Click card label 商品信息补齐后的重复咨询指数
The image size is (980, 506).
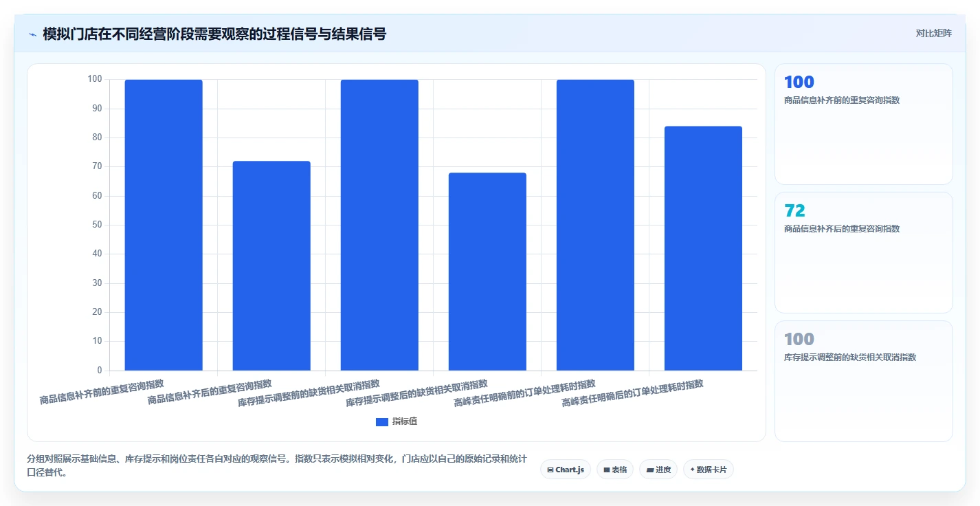point(842,229)
